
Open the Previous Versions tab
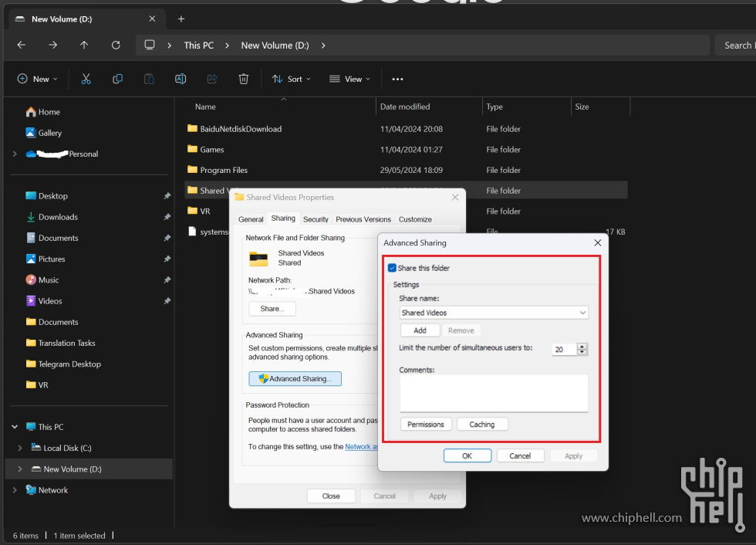[x=363, y=219]
